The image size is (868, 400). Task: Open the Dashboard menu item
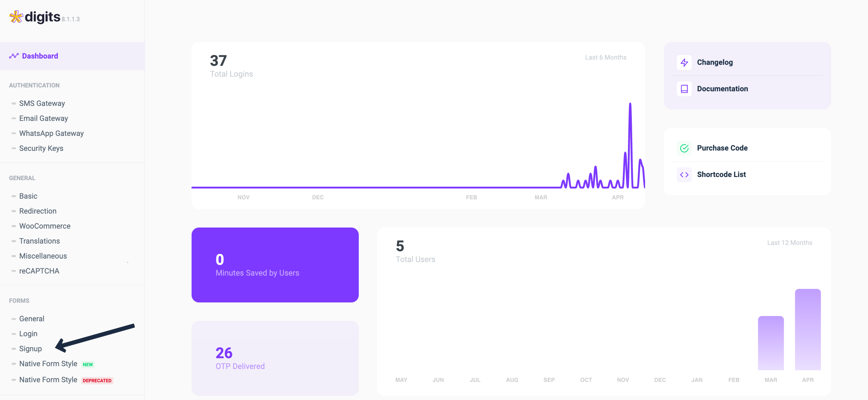tap(40, 56)
